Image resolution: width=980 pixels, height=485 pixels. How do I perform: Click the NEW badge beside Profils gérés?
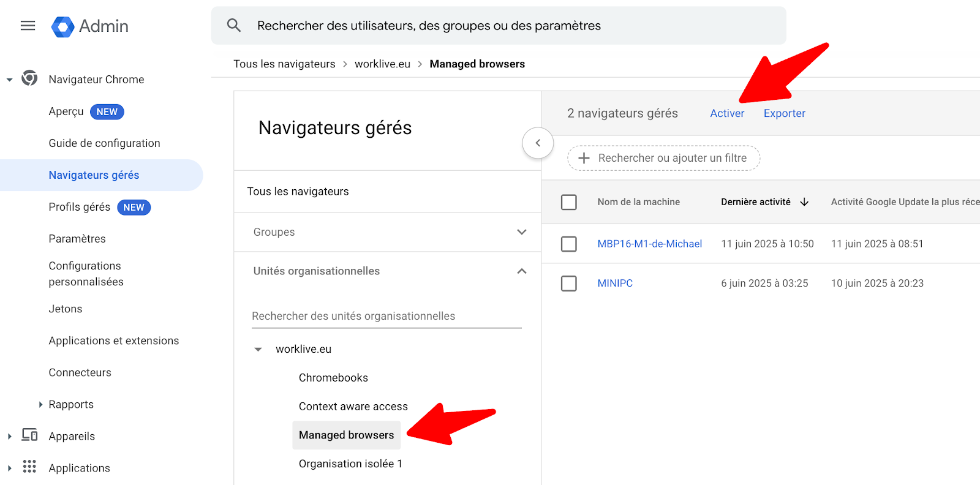coord(134,208)
